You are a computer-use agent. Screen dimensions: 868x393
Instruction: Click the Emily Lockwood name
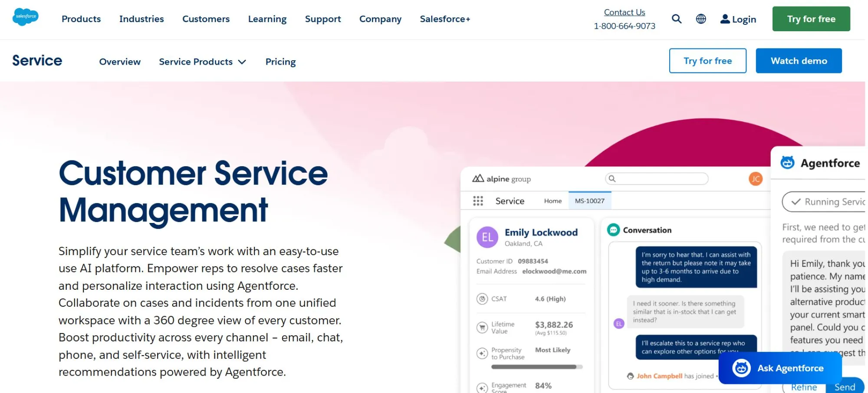[541, 233]
